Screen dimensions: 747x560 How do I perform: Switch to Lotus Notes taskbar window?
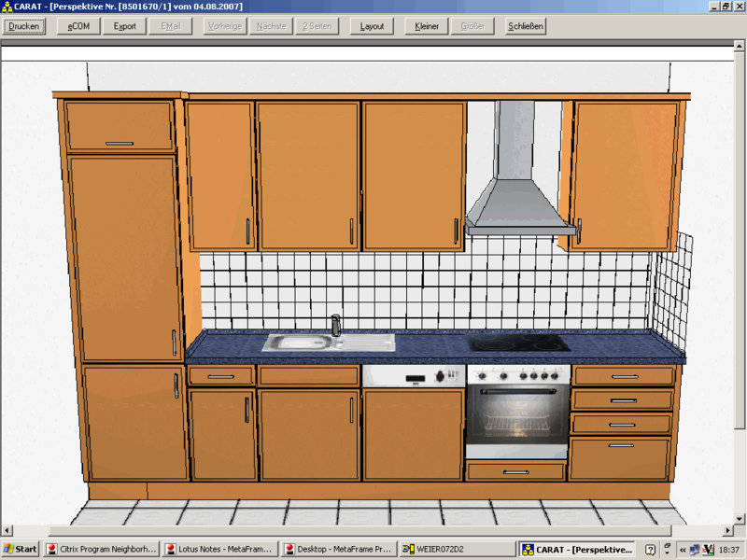(x=220, y=550)
